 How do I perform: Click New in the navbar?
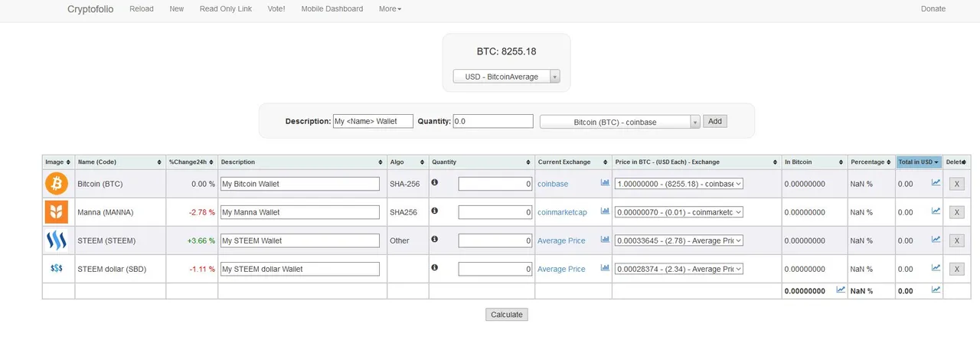(177, 9)
